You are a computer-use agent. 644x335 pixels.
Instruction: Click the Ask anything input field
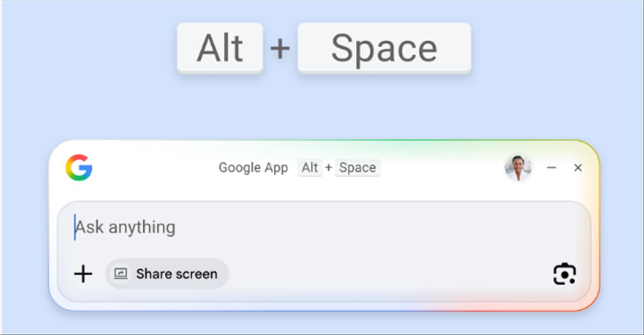(x=215, y=227)
